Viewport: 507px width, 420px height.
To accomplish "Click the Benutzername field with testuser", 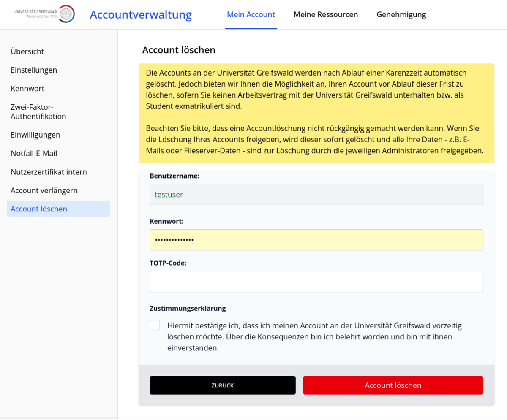I will click(x=316, y=195).
